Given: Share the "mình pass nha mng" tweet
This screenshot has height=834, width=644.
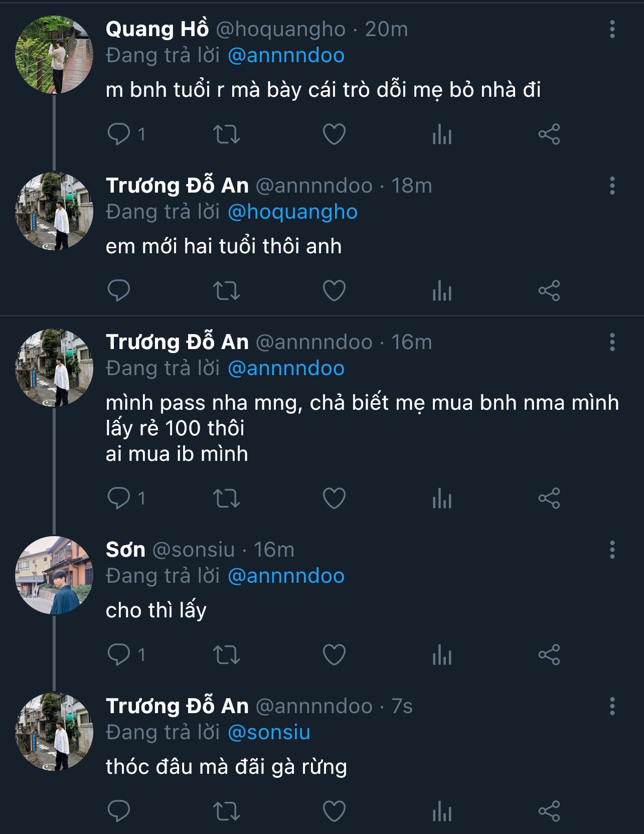Looking at the screenshot, I should tap(549, 498).
